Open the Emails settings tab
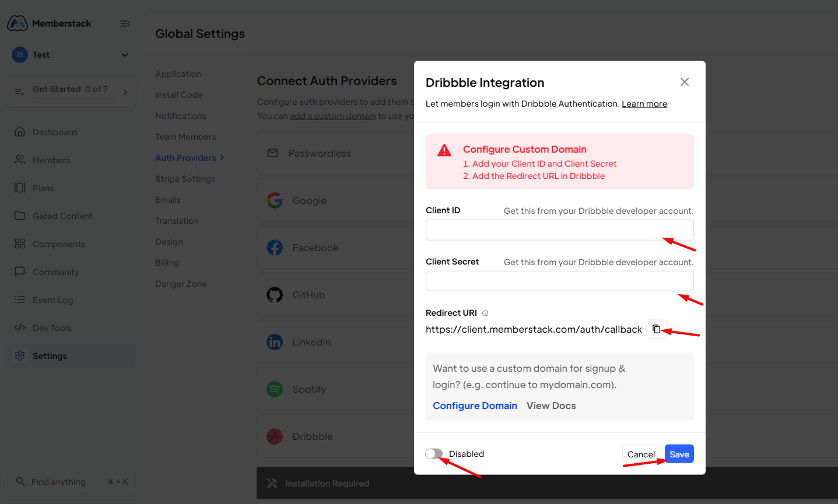The width and height of the screenshot is (838, 504). click(x=168, y=200)
